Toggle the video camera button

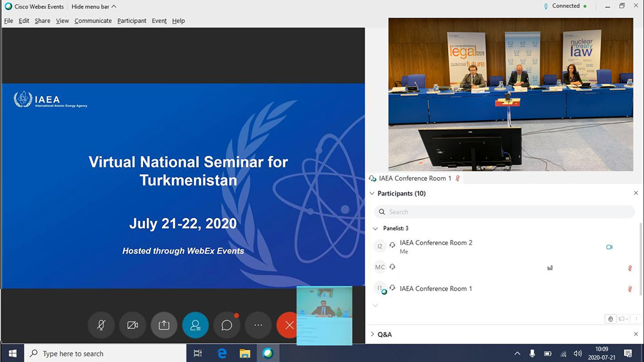pyautogui.click(x=133, y=325)
